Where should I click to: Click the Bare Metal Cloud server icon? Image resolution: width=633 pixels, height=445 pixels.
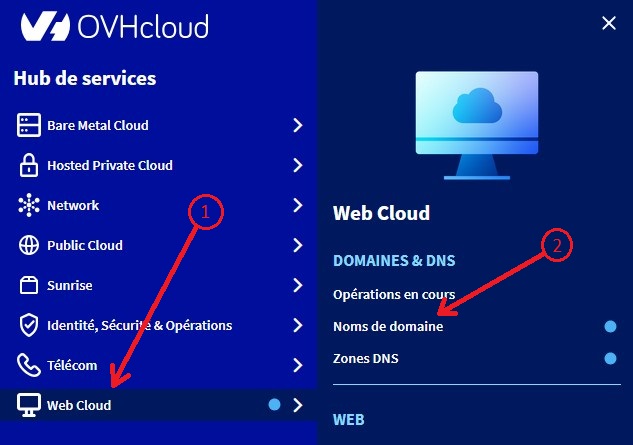pos(29,125)
